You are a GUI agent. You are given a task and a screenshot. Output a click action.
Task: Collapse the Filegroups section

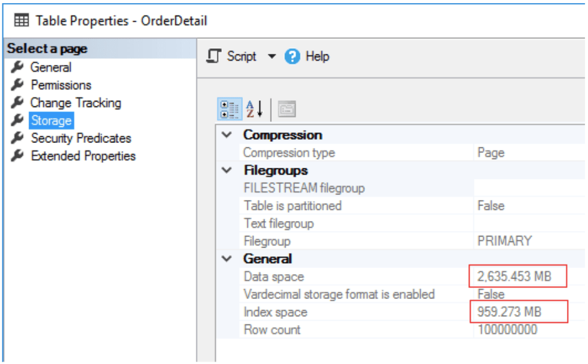click(x=227, y=170)
